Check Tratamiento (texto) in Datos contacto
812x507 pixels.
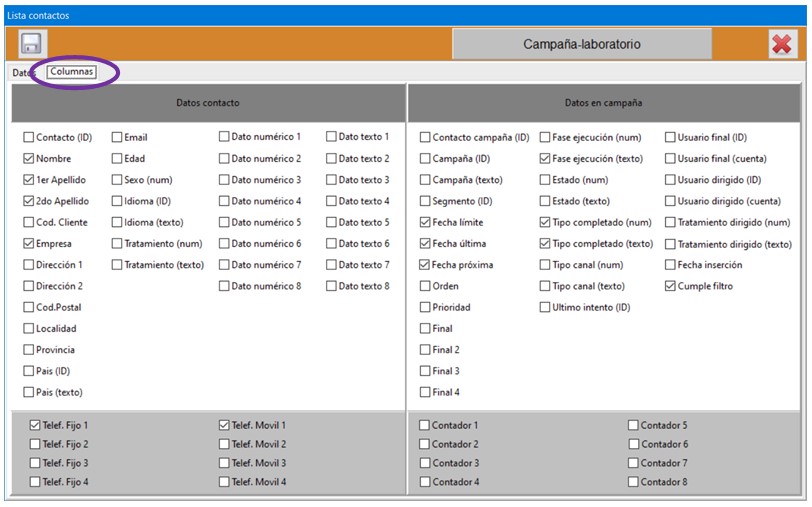[x=117, y=265]
